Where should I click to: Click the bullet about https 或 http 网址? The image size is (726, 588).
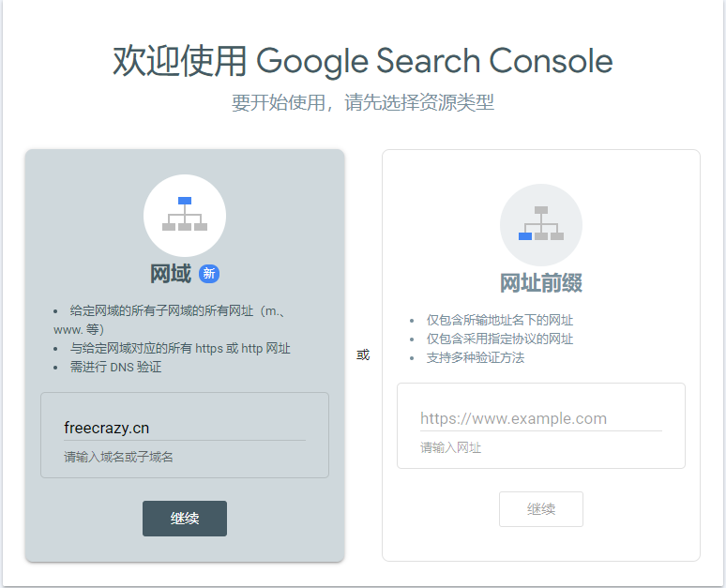pyautogui.click(x=180, y=348)
